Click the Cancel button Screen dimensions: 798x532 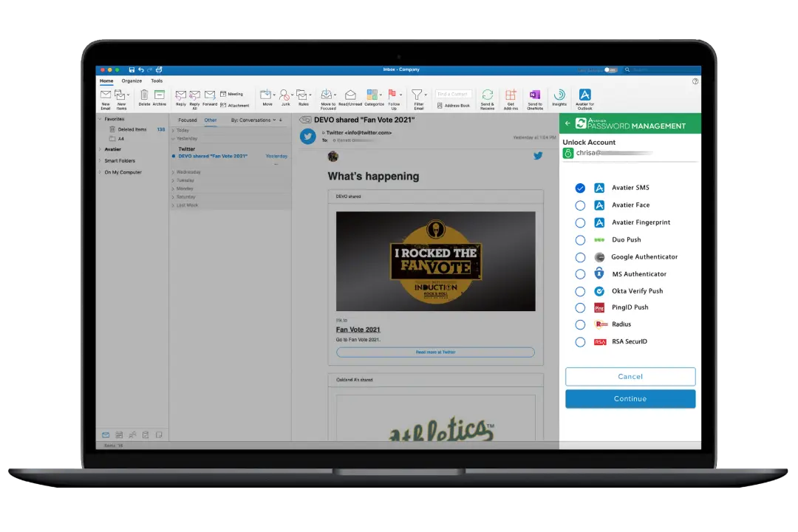630,377
